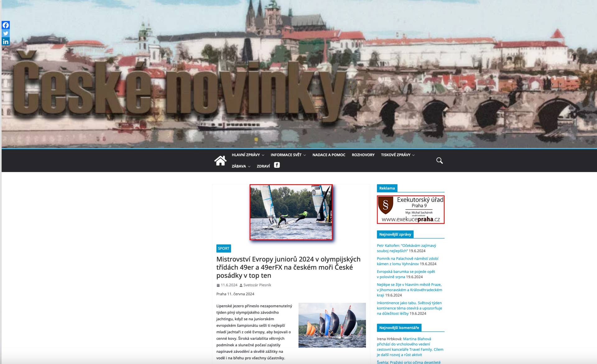597x364 pixels.
Task: Click the sailing article featured image
Action: [291, 212]
